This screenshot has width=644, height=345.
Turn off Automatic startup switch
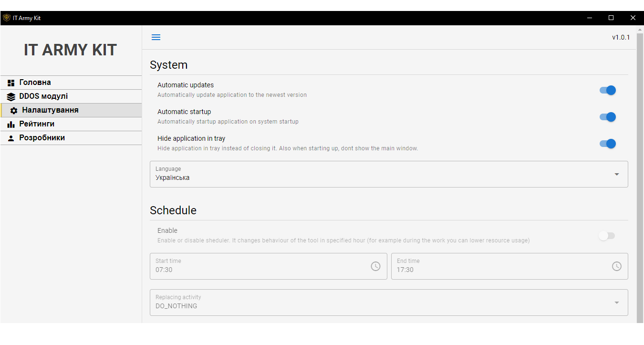tap(607, 117)
